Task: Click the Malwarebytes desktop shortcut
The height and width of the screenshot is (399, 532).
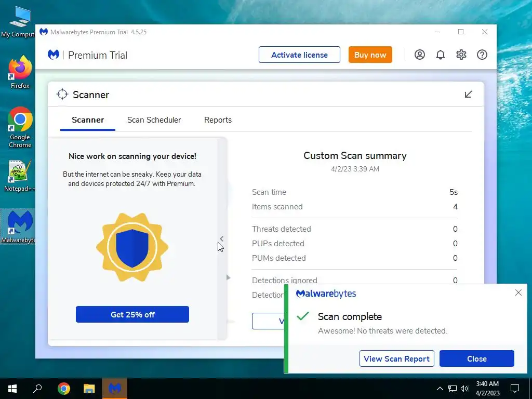Action: (18, 227)
